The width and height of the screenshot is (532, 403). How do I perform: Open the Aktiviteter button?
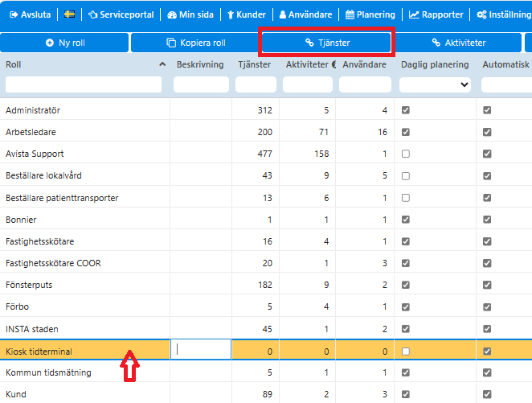click(458, 43)
